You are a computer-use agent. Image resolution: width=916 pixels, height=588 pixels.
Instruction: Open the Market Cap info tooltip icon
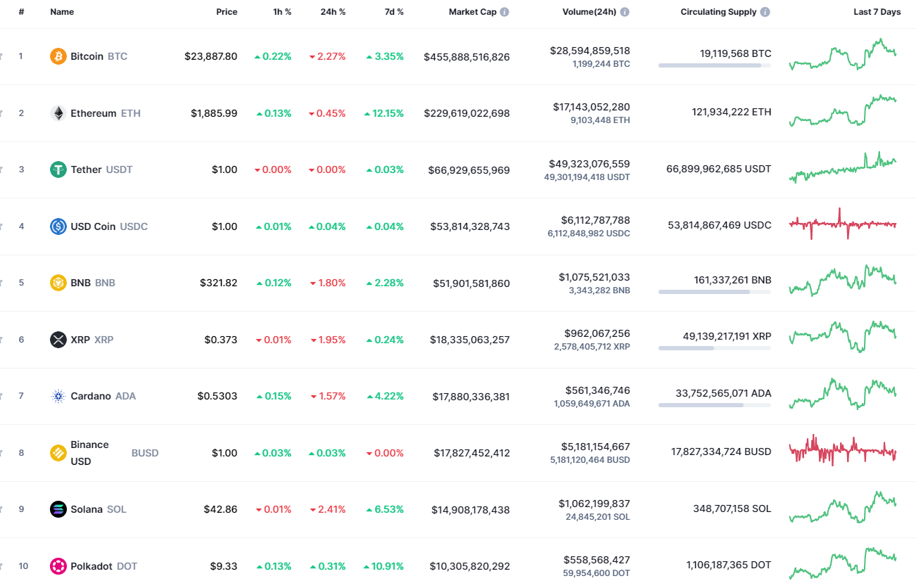(x=505, y=11)
